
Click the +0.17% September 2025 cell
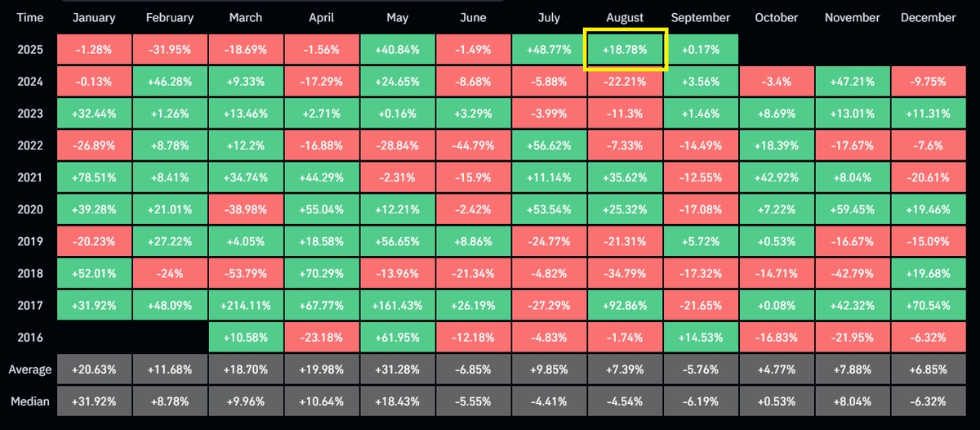(702, 50)
